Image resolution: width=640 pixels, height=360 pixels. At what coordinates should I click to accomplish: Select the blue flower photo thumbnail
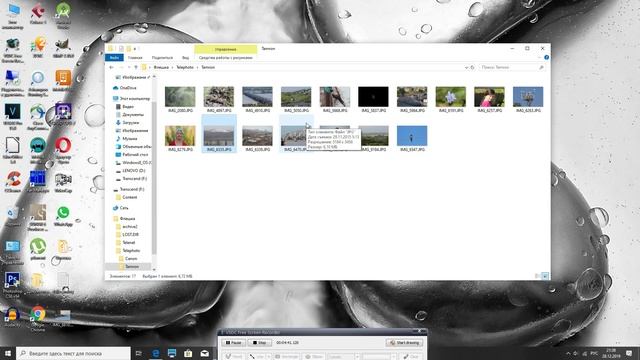coord(451,97)
